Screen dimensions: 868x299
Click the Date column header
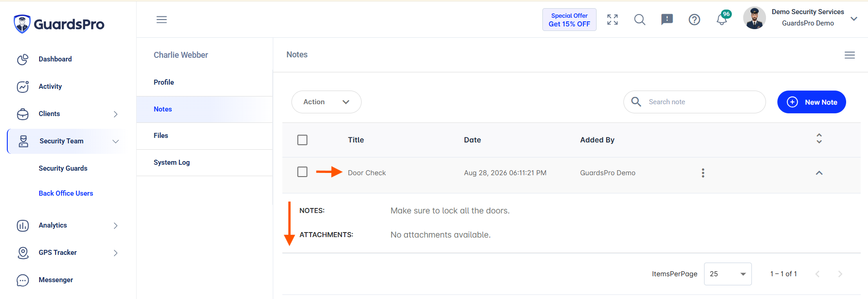coord(472,140)
